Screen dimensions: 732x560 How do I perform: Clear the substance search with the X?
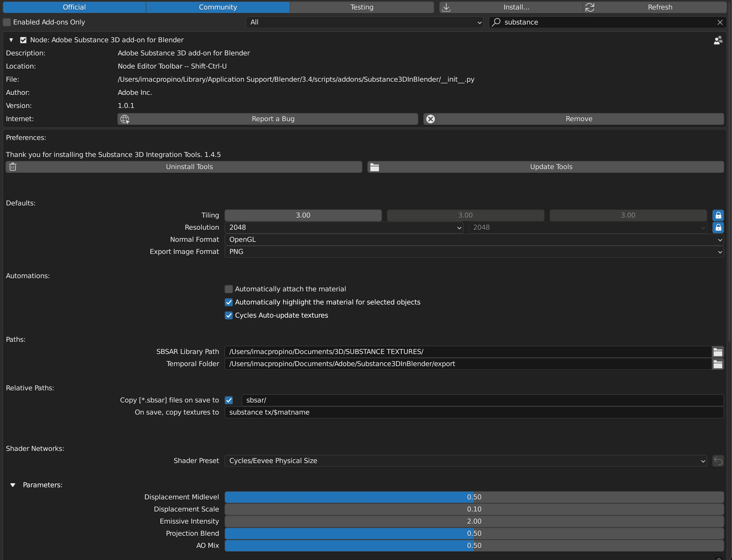(x=720, y=22)
